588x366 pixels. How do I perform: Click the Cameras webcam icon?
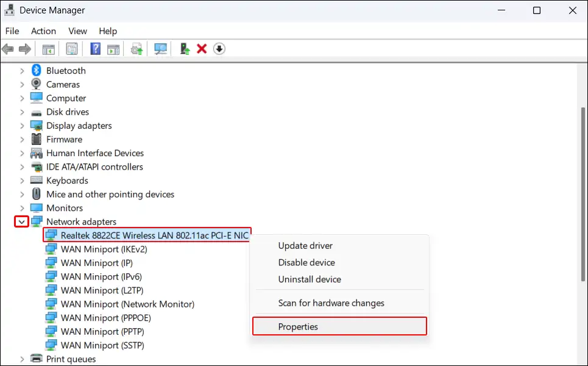pos(37,84)
